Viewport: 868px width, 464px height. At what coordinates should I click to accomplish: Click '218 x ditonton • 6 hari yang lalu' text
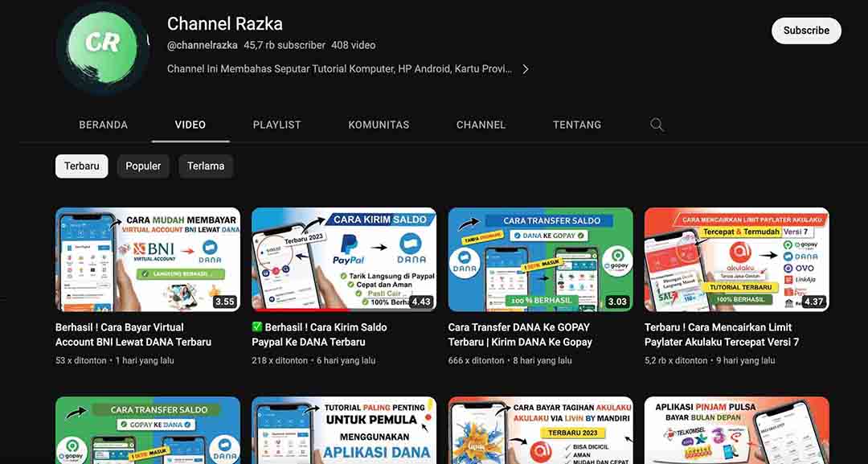313,360
